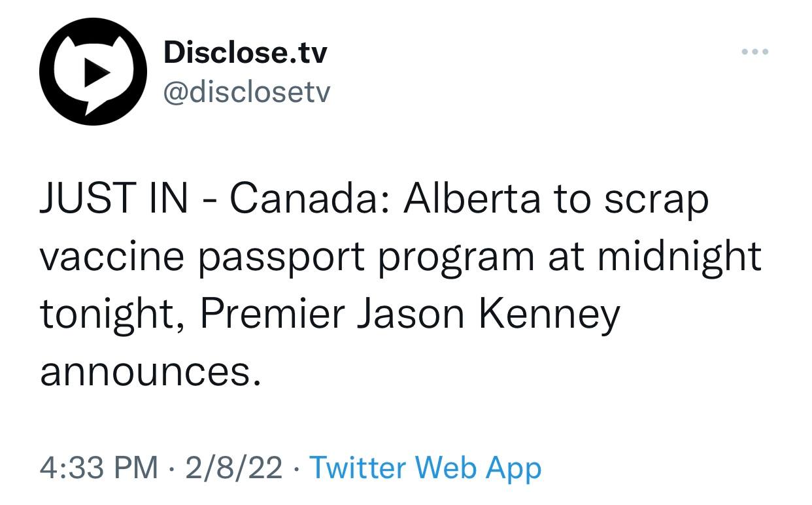Click the word Alberta in the tweet text
The width and height of the screenshot is (812, 505).
coord(471,199)
